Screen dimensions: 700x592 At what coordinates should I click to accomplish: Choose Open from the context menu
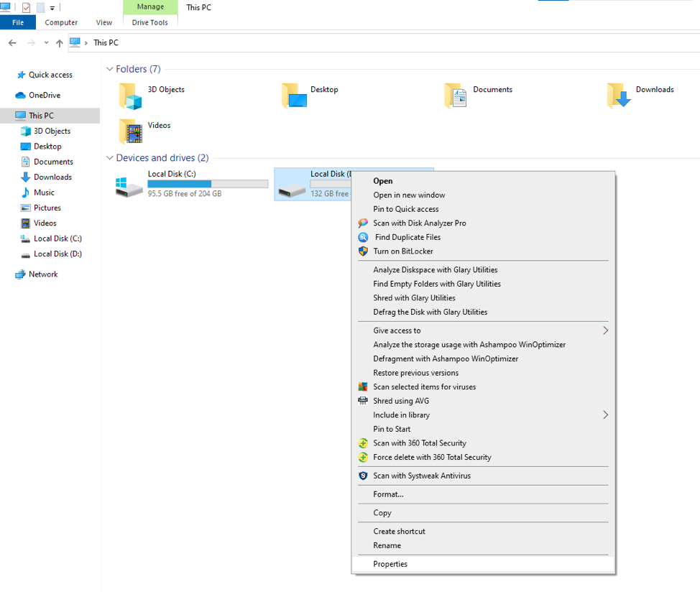click(483, 181)
